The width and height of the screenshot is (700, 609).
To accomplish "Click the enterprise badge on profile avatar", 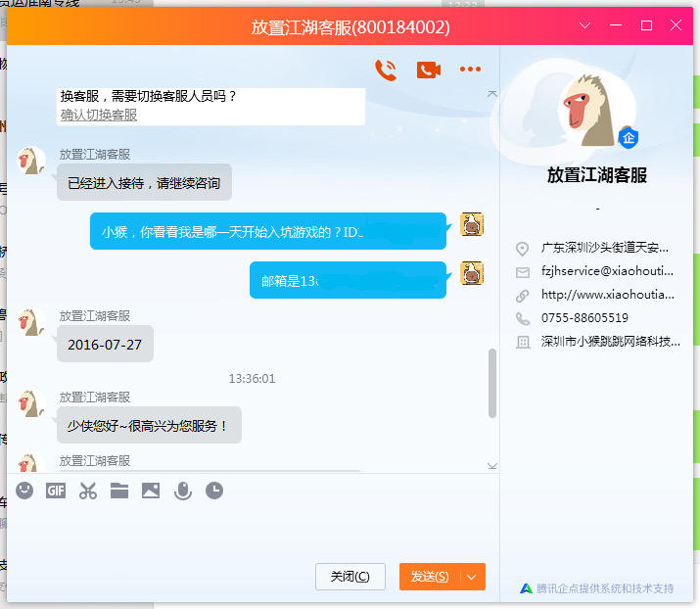I will (x=629, y=138).
